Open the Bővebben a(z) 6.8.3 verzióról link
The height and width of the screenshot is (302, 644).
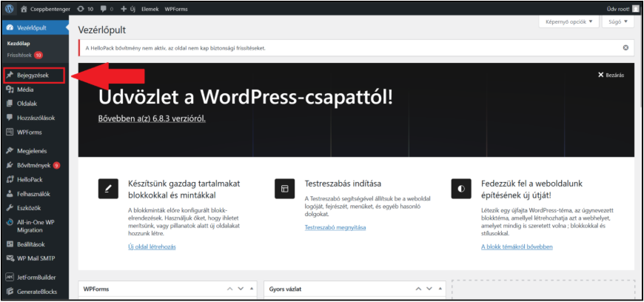pyautogui.click(x=152, y=118)
